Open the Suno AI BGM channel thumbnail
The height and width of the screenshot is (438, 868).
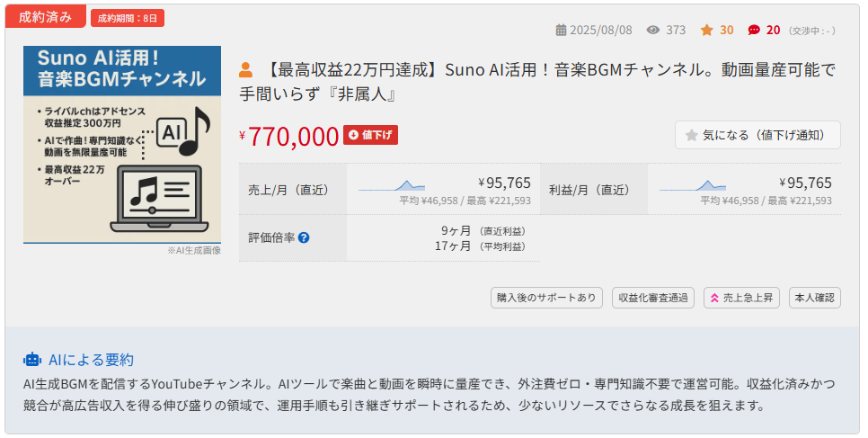click(x=122, y=144)
